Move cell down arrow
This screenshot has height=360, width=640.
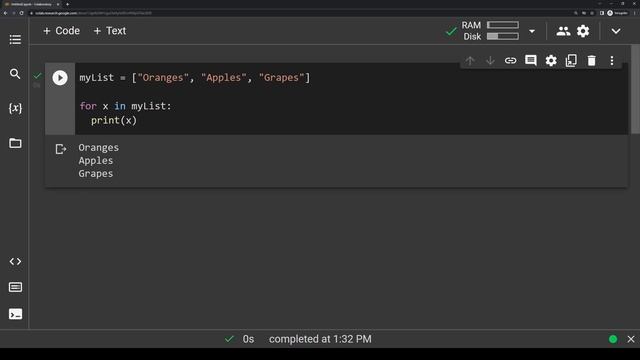click(490, 61)
